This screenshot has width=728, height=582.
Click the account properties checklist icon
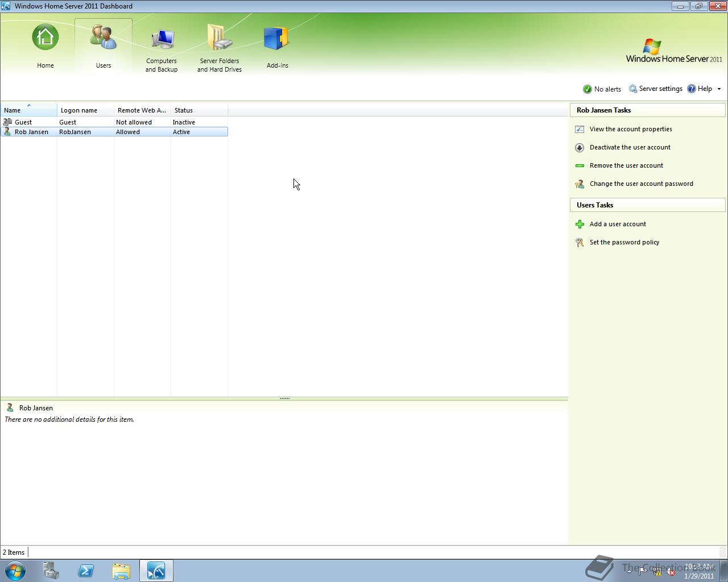coord(580,129)
